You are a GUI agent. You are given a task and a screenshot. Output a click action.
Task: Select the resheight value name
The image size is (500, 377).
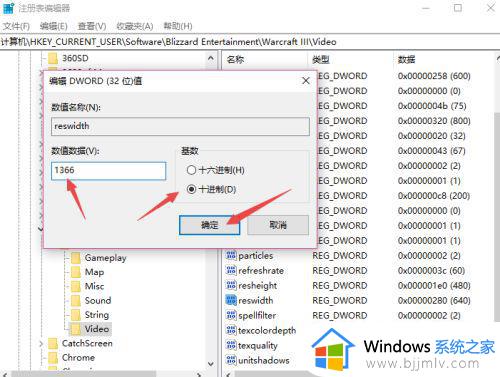(x=258, y=286)
